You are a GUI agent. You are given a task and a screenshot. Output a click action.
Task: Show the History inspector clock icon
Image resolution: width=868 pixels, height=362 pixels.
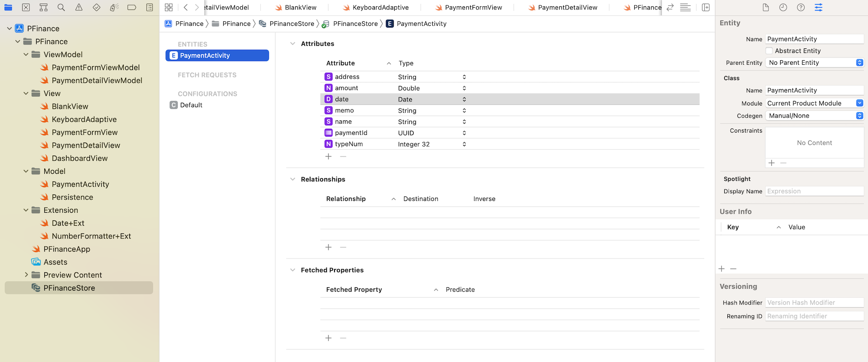click(783, 7)
